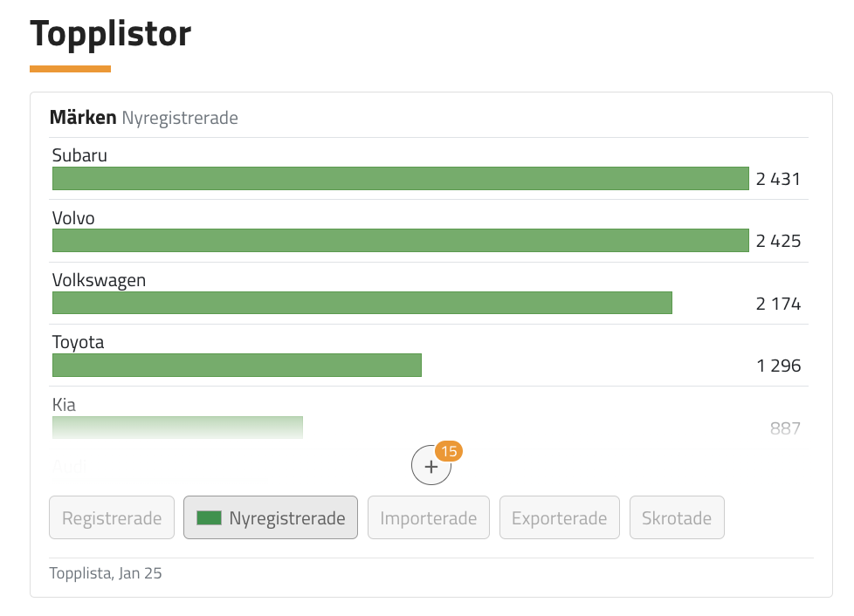Viewport: 854px width, 616px height.
Task: Toggle the Nyregistrerade filter button
Action: (271, 517)
